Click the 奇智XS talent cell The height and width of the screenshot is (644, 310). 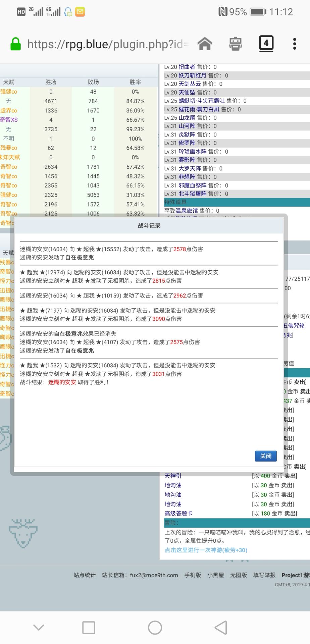tap(9, 120)
